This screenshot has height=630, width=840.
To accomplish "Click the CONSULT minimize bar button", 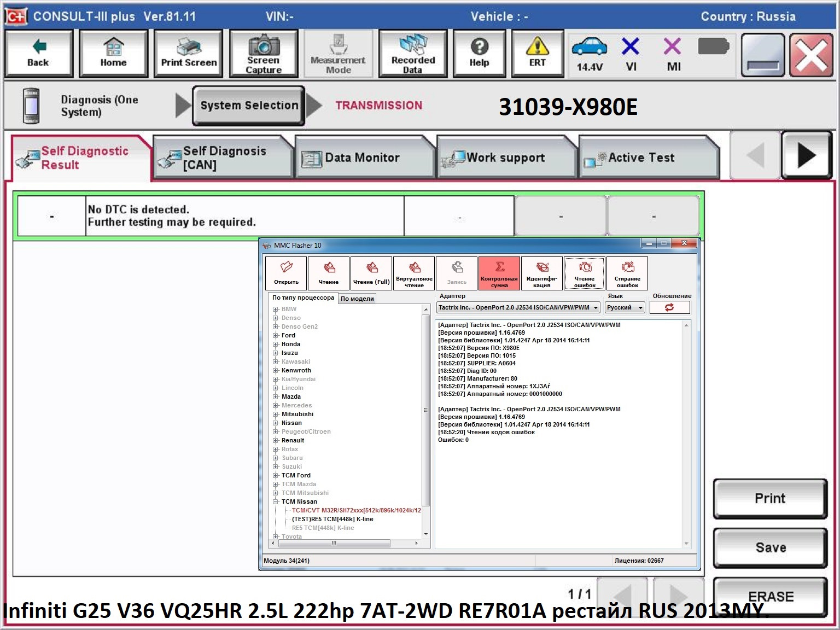I will click(x=763, y=55).
